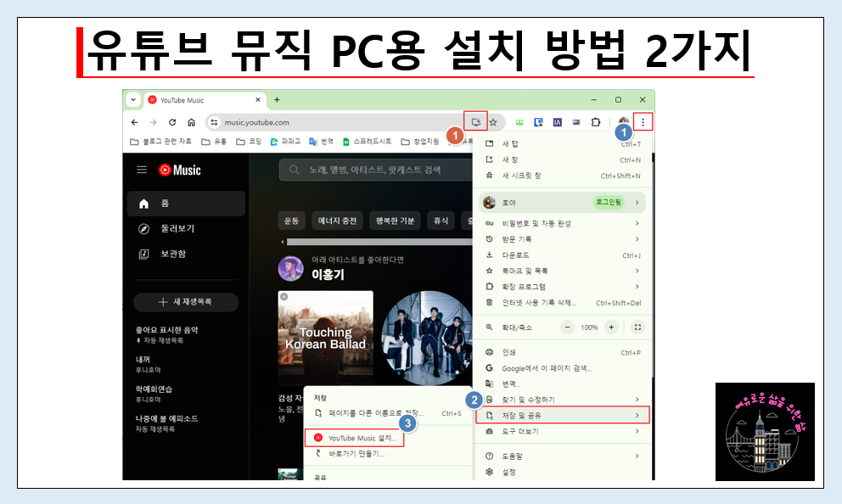
Task: Go to 홈 in the sidebar
Action: point(187,204)
